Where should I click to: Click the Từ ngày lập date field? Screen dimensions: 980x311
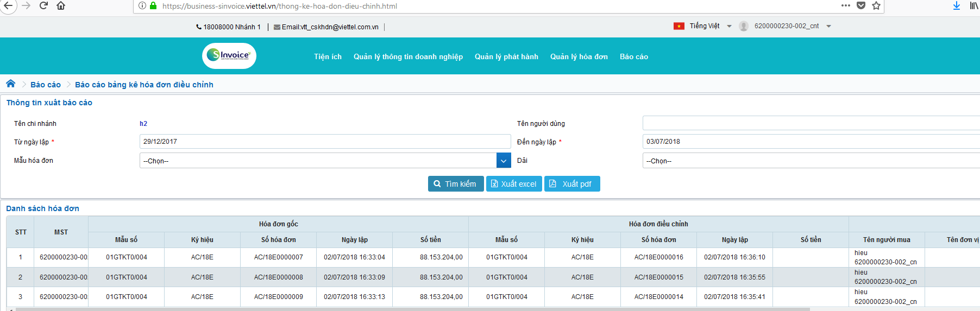[x=325, y=142]
